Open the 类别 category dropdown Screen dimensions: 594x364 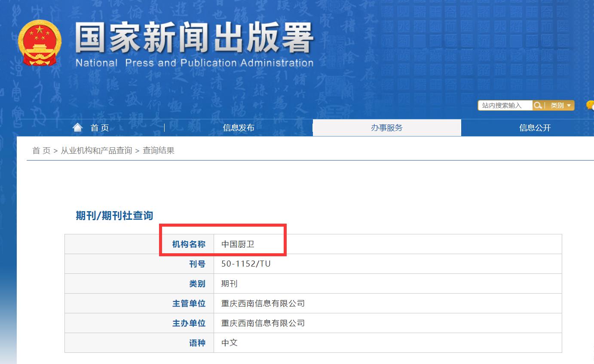(557, 105)
